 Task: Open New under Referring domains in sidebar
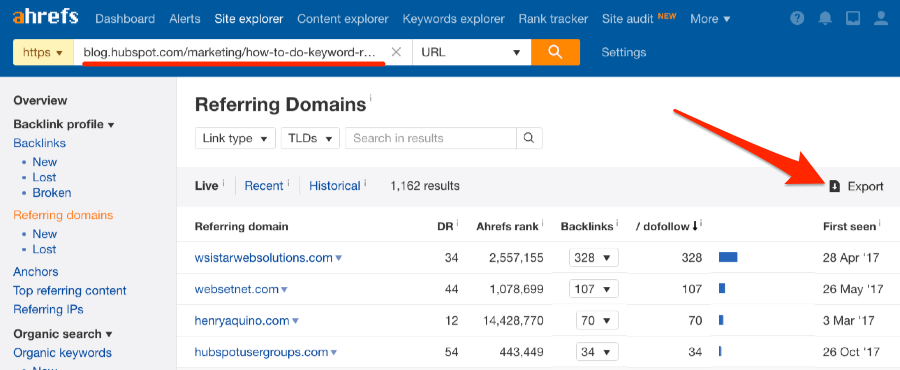point(45,234)
